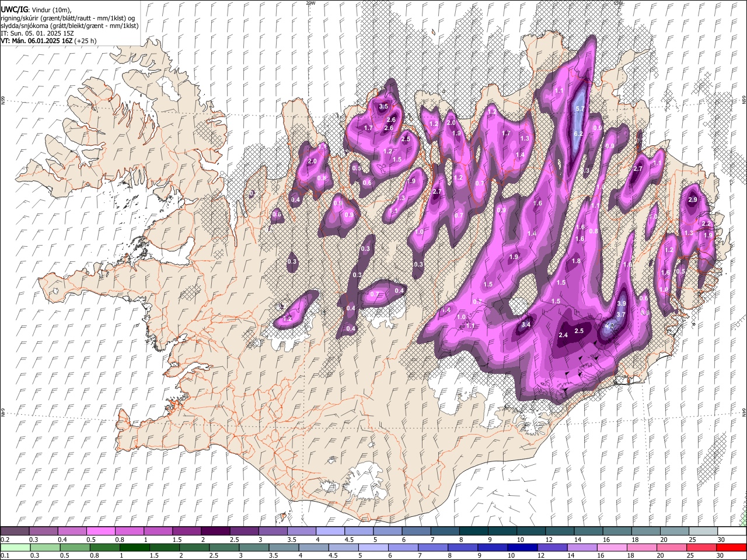Select dark teal snow swatch between 8 and 9

pos(473,531)
